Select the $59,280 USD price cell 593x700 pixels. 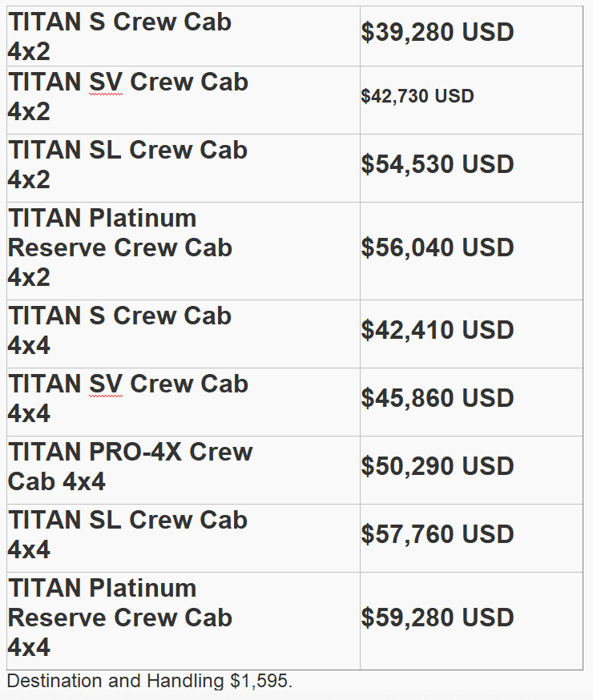(x=437, y=618)
